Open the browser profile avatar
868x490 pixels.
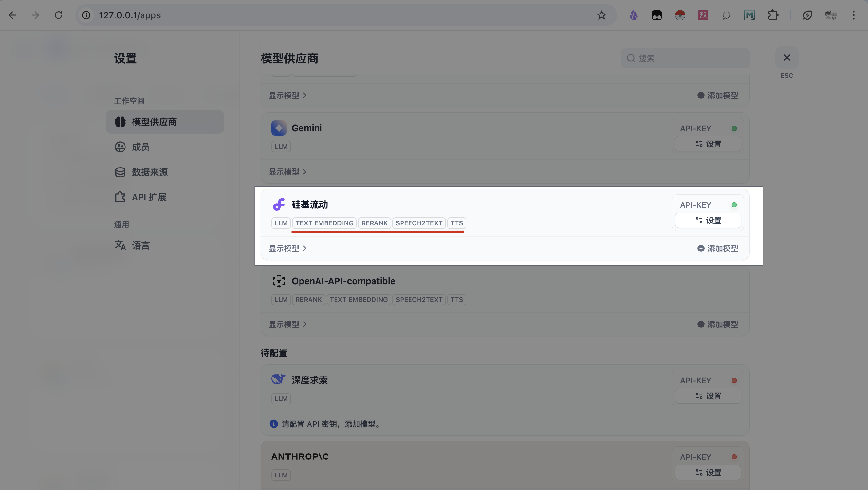[x=831, y=15]
